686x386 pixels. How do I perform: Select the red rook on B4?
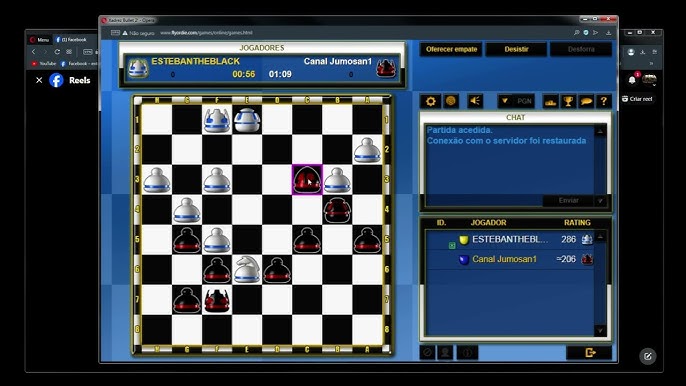coord(337,209)
